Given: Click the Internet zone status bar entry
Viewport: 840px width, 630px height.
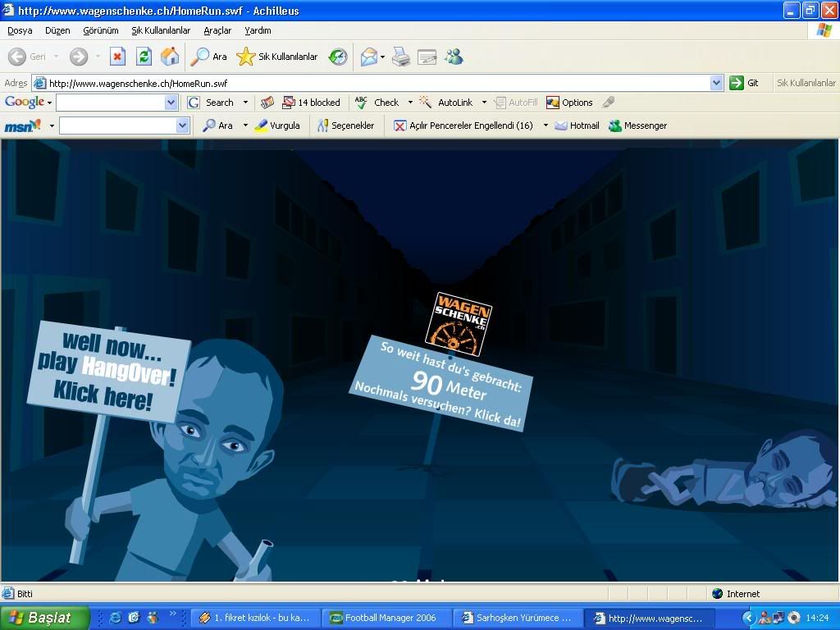Looking at the screenshot, I should point(736,594).
